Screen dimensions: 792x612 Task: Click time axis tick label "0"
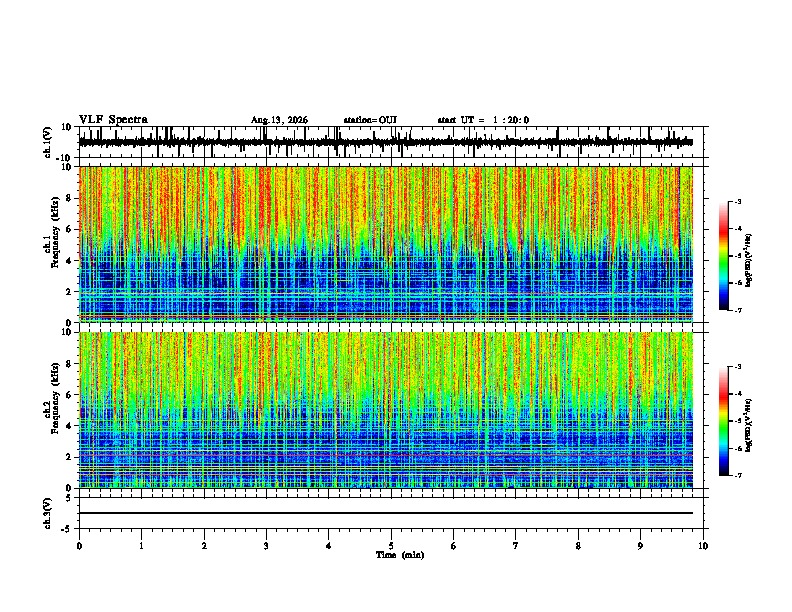point(79,546)
